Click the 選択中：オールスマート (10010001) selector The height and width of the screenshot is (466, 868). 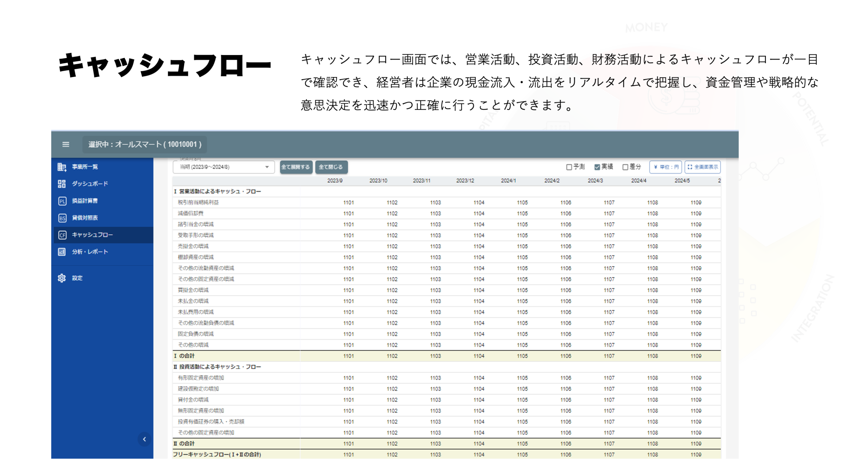coord(144,144)
